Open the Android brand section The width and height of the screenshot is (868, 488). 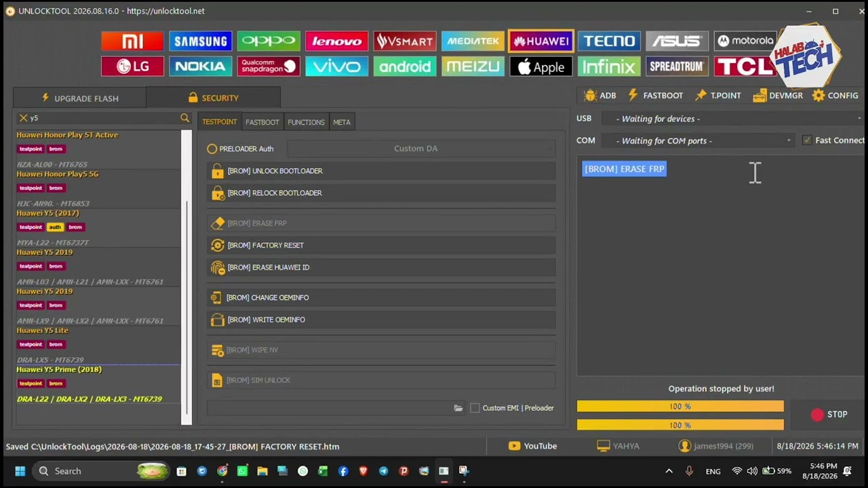tap(405, 66)
